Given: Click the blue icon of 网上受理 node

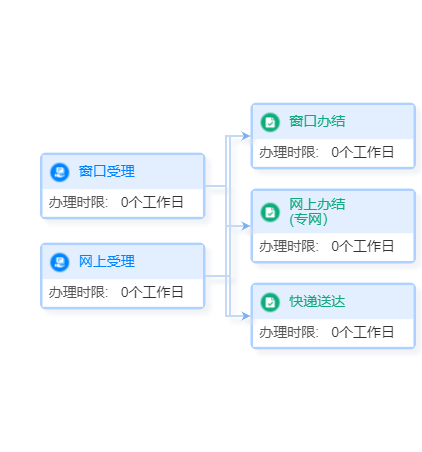Looking at the screenshot, I should tap(60, 262).
